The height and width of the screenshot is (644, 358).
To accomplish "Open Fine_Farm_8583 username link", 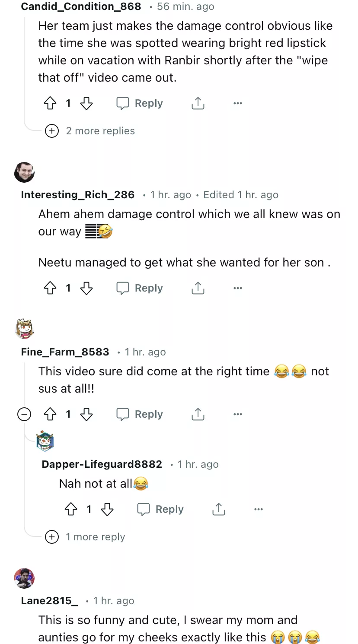I will (x=65, y=352).
